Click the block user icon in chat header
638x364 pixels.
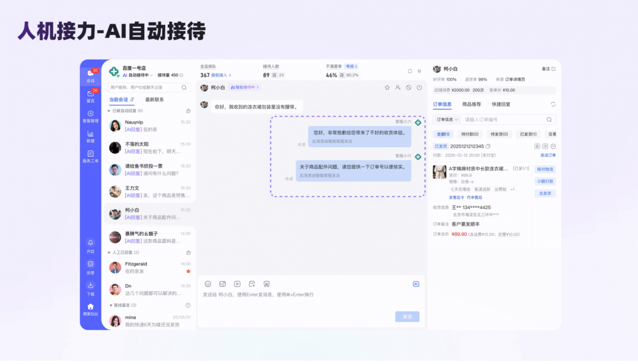pyautogui.click(x=408, y=87)
